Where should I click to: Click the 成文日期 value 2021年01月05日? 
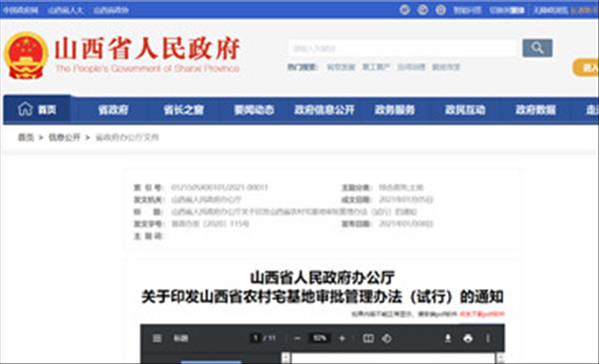tap(405, 199)
